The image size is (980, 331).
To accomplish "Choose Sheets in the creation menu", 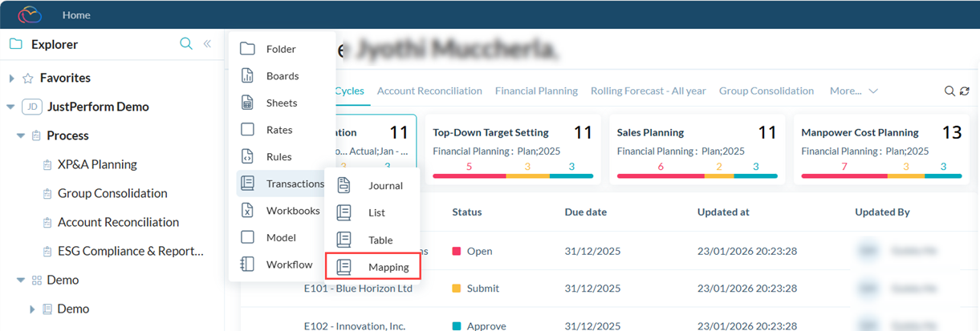I will coord(281,103).
